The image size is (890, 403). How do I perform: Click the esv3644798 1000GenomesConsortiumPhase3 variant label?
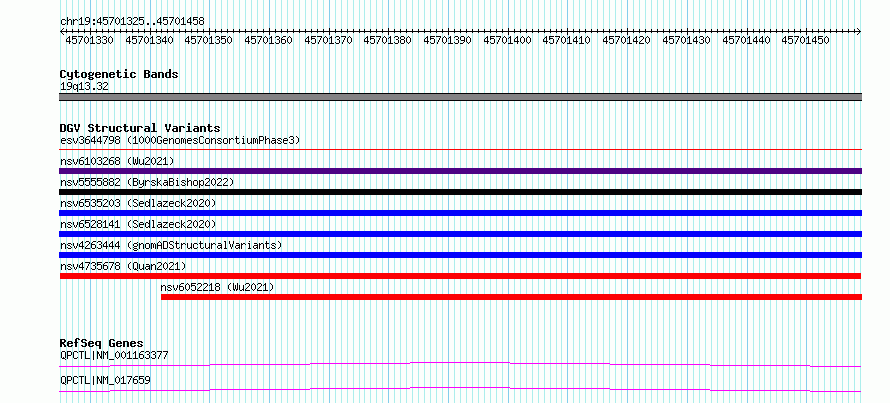180,140
